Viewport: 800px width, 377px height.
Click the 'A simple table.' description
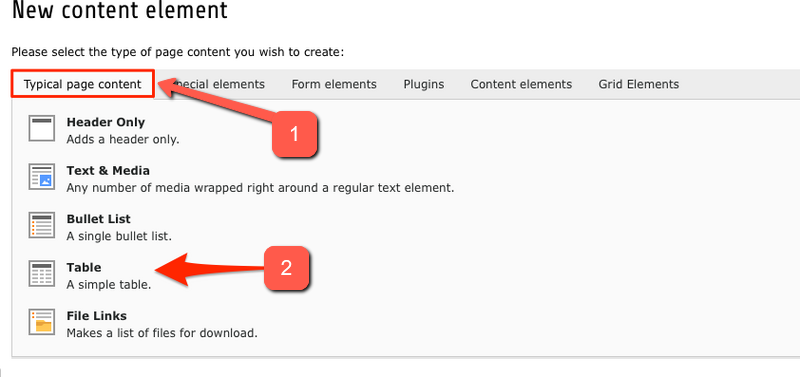click(x=109, y=285)
